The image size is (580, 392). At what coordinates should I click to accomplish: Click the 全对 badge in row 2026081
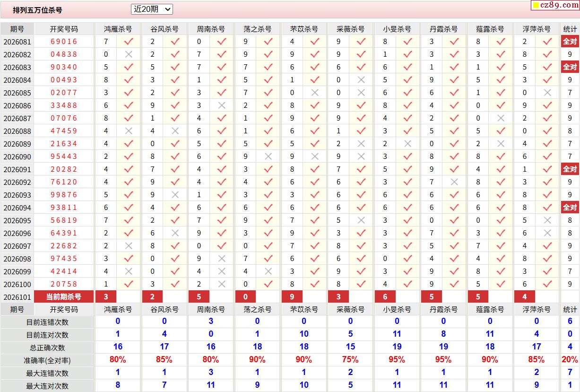pos(570,42)
